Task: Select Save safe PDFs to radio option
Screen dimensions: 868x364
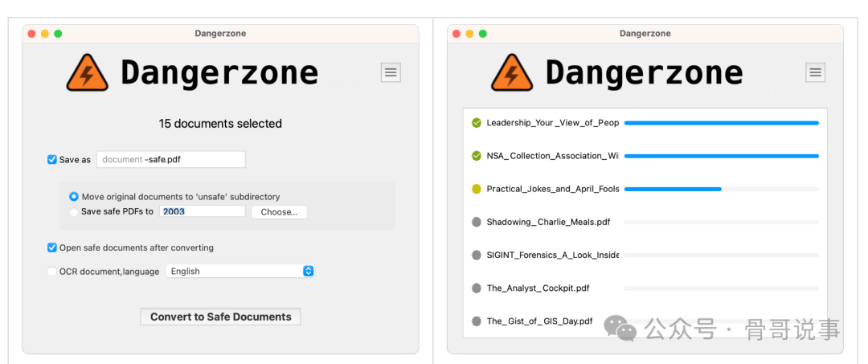Action: coord(74,211)
